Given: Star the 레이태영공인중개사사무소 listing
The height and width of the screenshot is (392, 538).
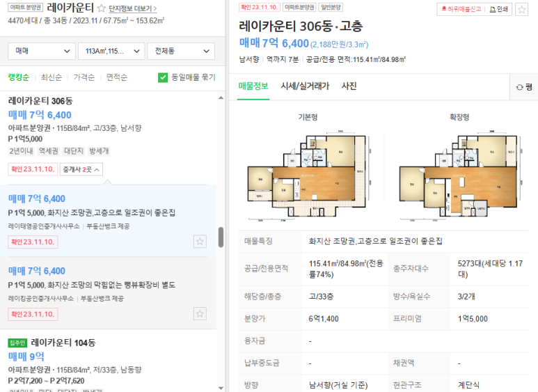Looking at the screenshot, I should coord(200,242).
